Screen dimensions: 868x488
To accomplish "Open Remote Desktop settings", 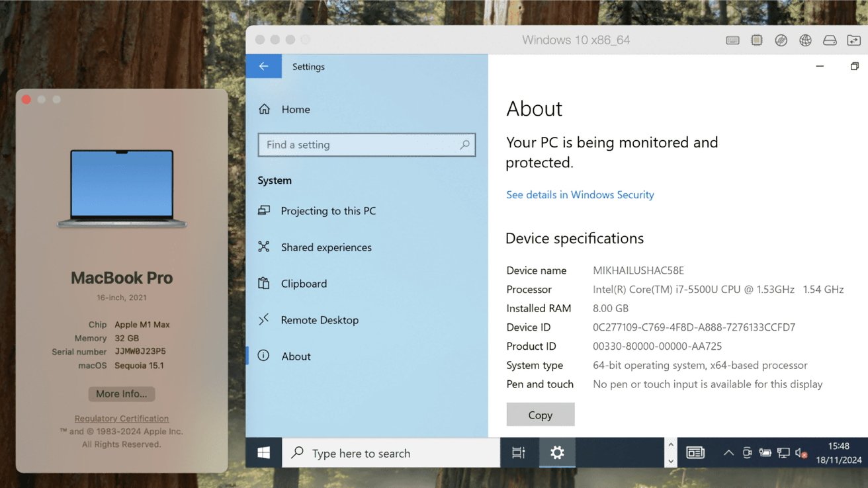I will pyautogui.click(x=320, y=320).
